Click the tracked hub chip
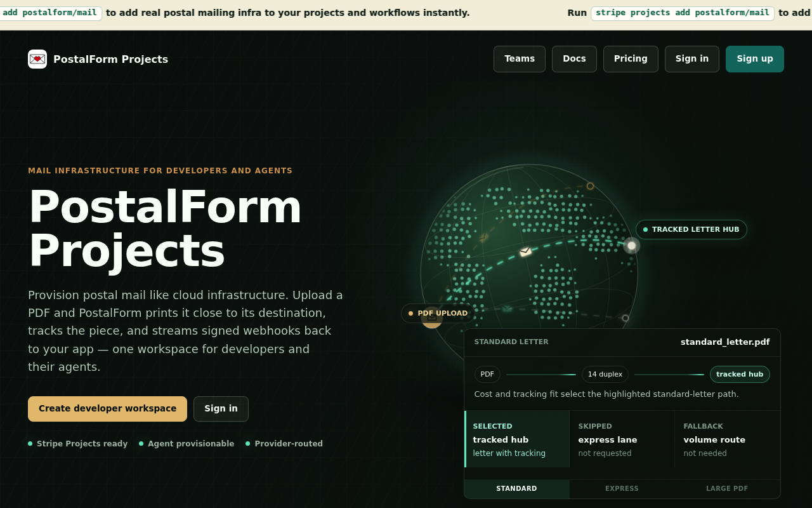This screenshot has height=508, width=812. click(740, 375)
